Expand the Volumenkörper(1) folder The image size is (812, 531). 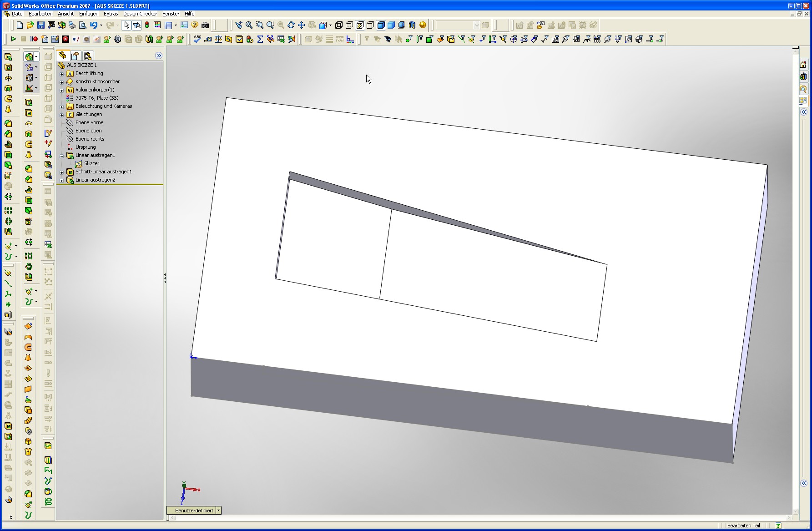coord(62,90)
